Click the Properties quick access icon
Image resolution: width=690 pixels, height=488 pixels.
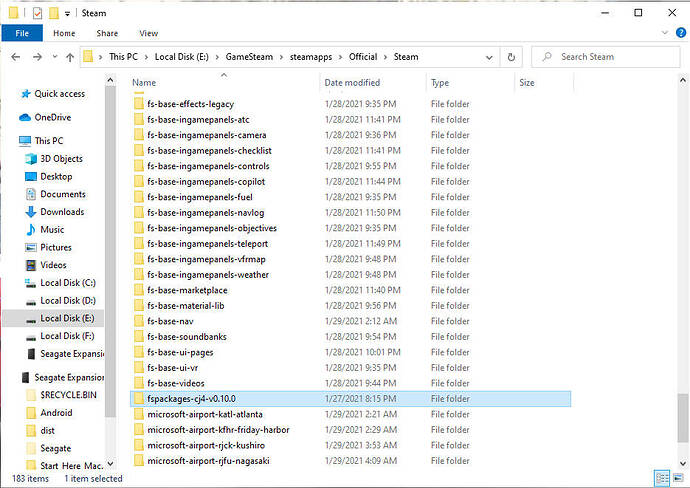tap(37, 13)
